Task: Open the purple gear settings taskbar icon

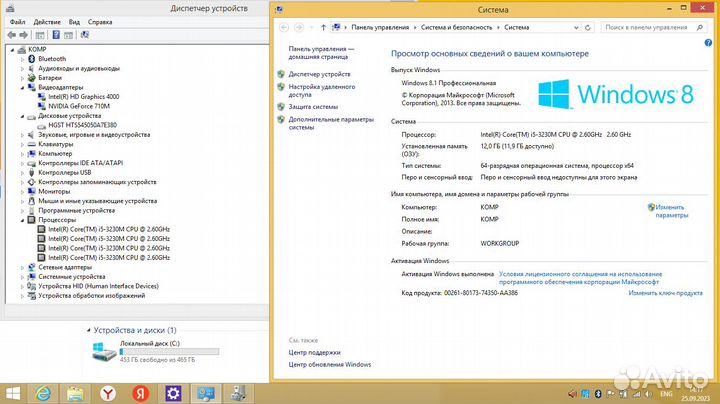Action: point(173,393)
